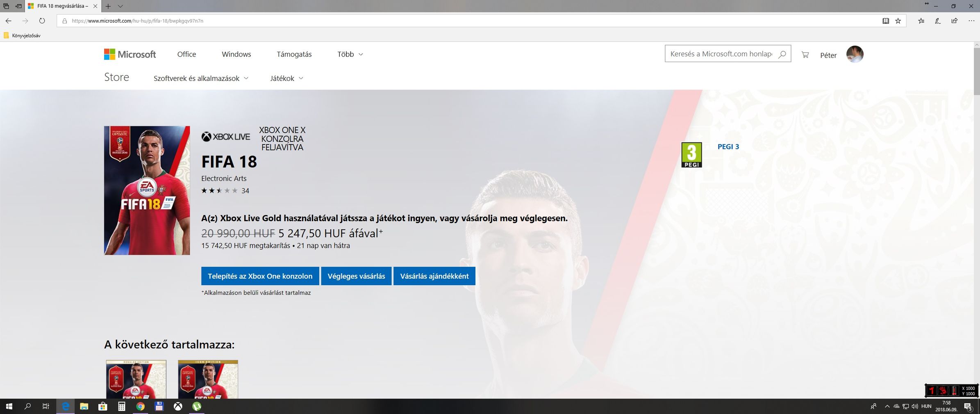Click the Microsoft logo

(x=130, y=54)
